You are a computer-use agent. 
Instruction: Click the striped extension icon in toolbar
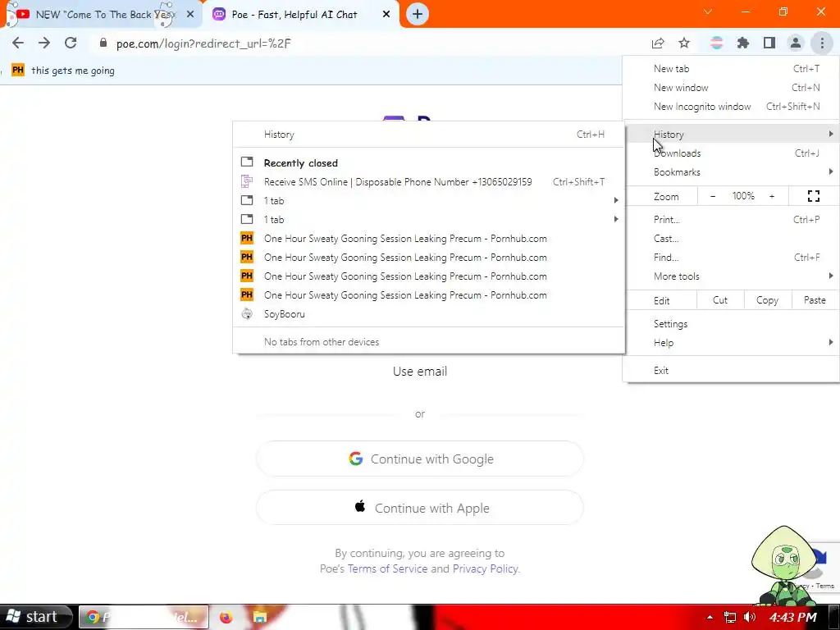tap(716, 43)
